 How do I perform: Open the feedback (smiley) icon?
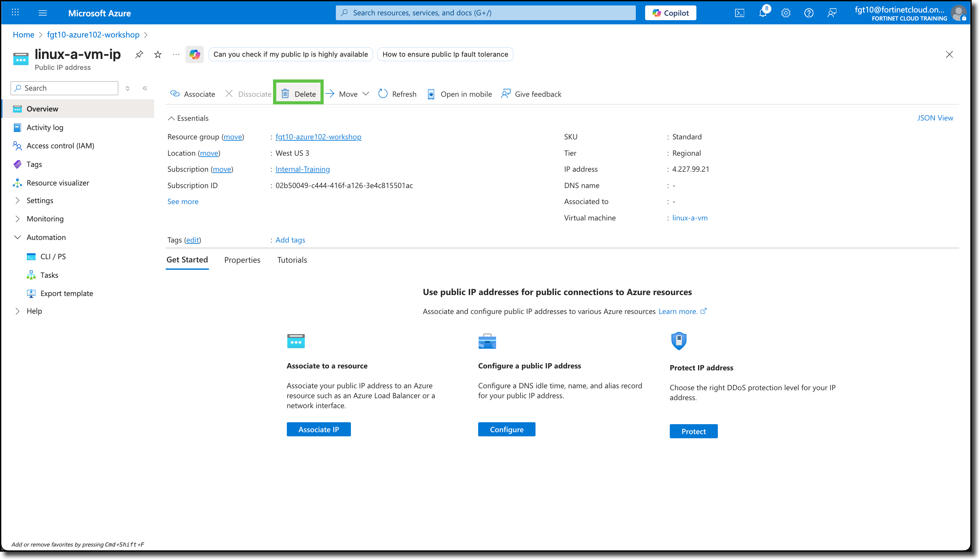coord(832,13)
